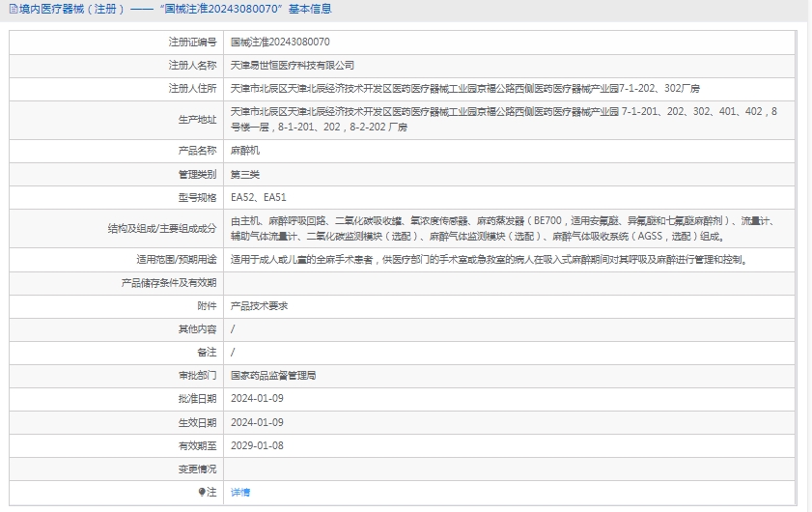
Task: Click the empty 变更情况 value cell
Action: 512,469
